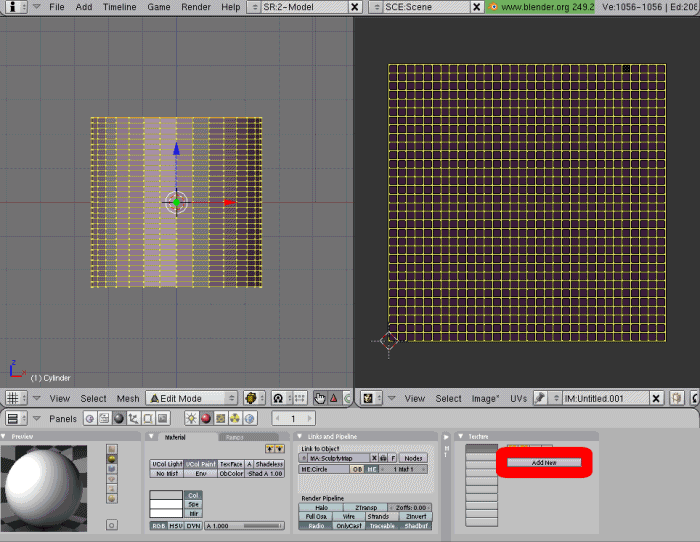The width and height of the screenshot is (700, 542).
Task: Open the Edit Mode dropdown
Action: tap(192, 398)
